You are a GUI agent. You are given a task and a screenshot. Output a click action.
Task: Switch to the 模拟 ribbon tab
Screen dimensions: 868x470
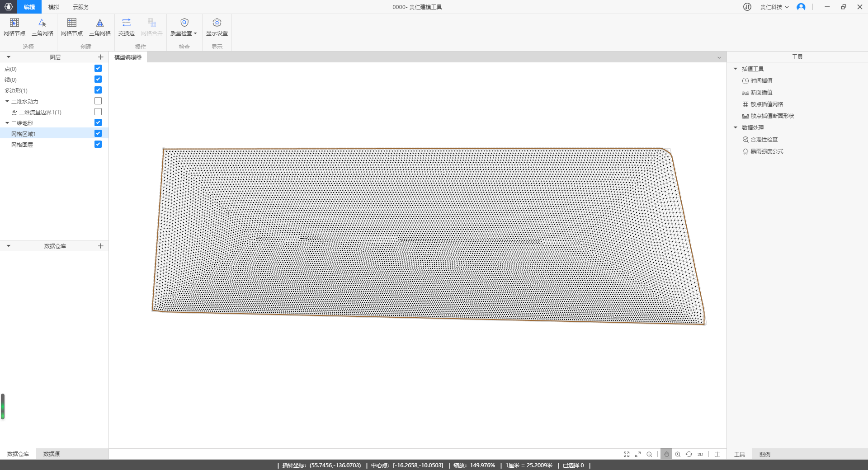click(54, 7)
